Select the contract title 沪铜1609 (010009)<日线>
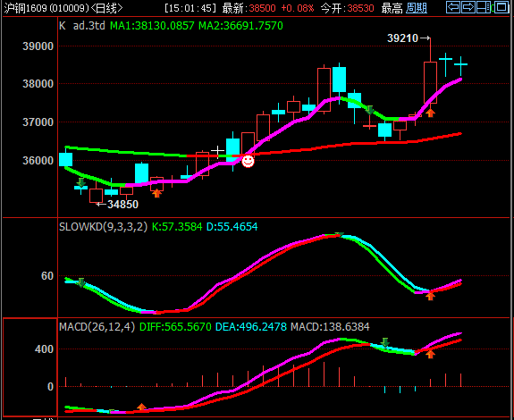514x420 pixels. [x=63, y=8]
